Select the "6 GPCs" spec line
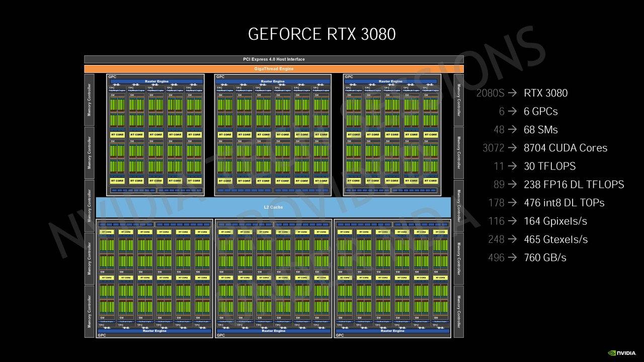The height and width of the screenshot is (362, 644). pos(541,111)
